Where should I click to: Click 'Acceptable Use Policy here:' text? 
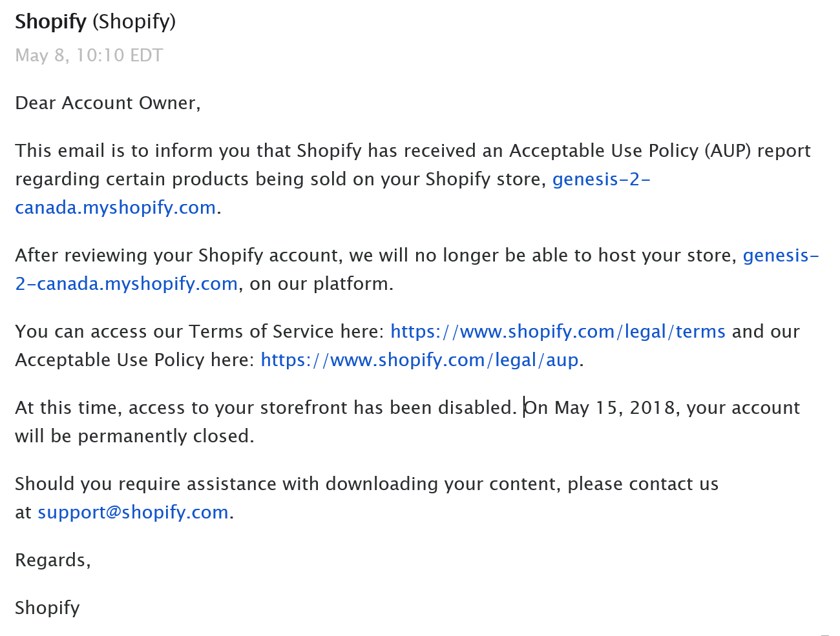(135, 360)
